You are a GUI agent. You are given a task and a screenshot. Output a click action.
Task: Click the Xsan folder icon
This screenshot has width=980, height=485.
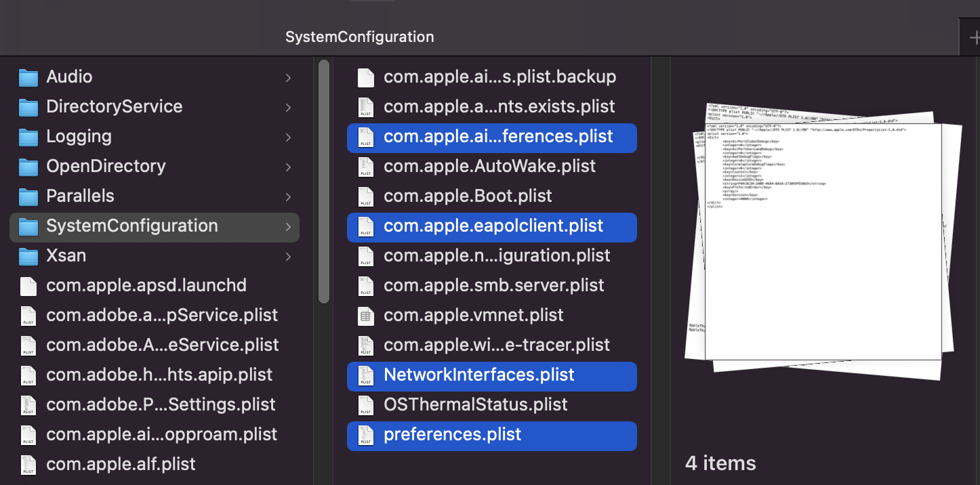click(x=28, y=255)
